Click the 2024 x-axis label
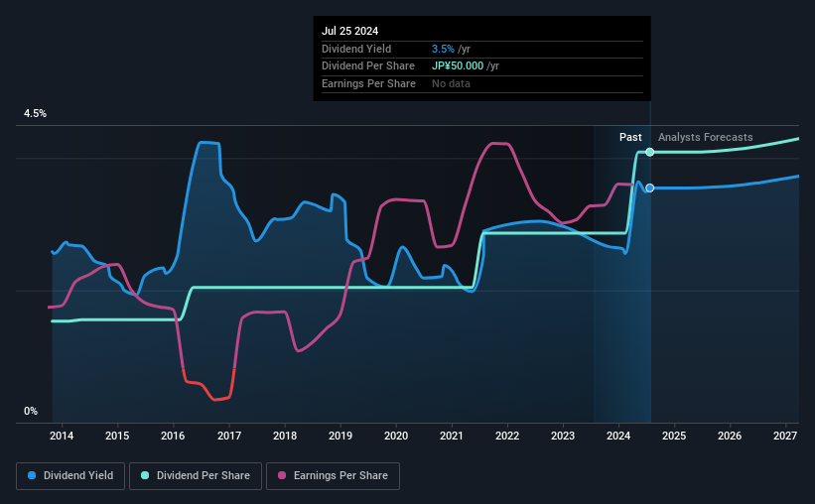 tap(618, 436)
